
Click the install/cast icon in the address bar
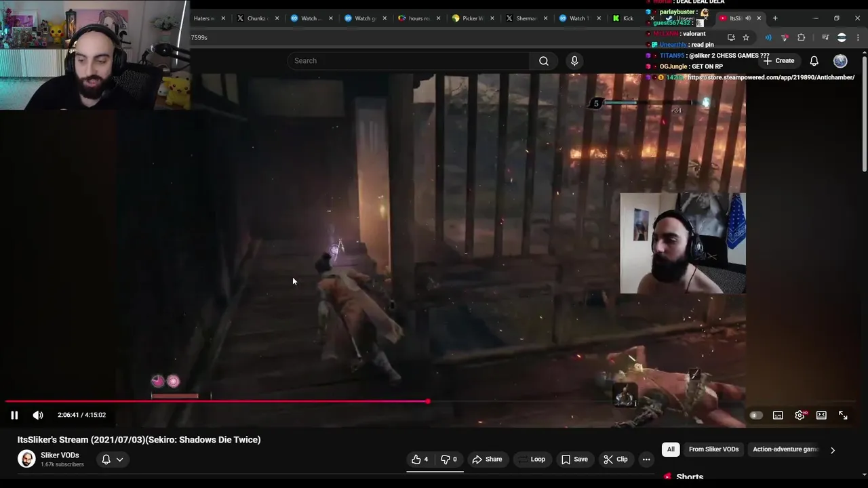(731, 37)
